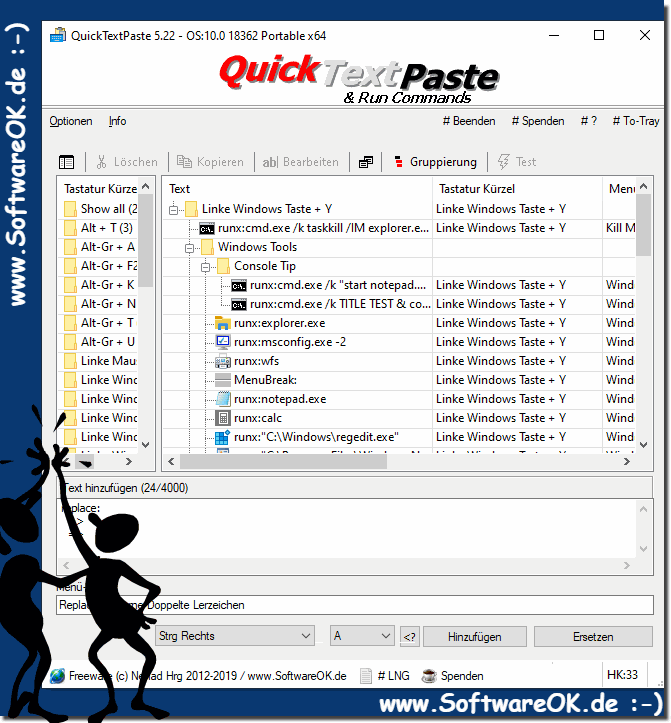Click the windows icon beside Gruppierung

coord(366,162)
